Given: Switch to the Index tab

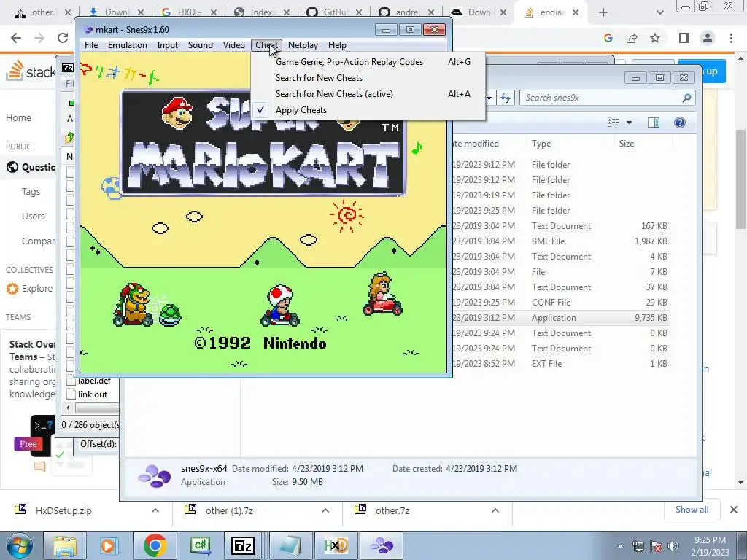Looking at the screenshot, I should click(260, 12).
